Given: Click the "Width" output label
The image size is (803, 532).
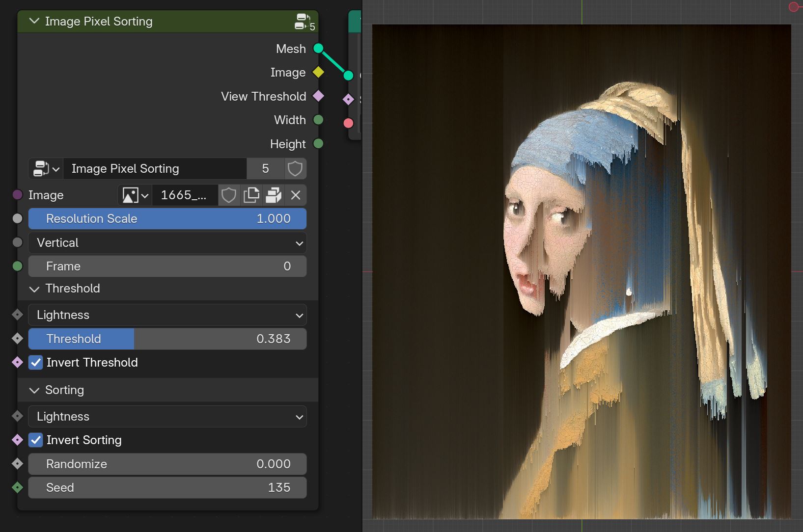Looking at the screenshot, I should click(x=290, y=120).
